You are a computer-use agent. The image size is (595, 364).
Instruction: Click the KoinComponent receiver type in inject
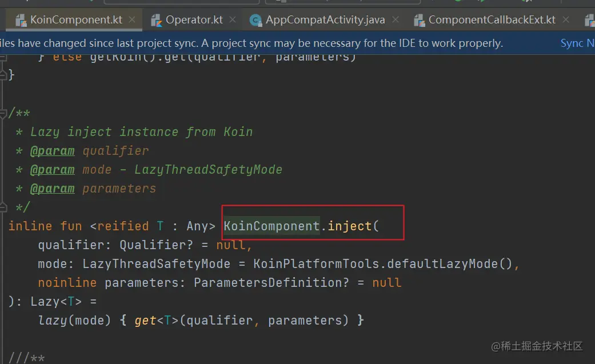271,226
